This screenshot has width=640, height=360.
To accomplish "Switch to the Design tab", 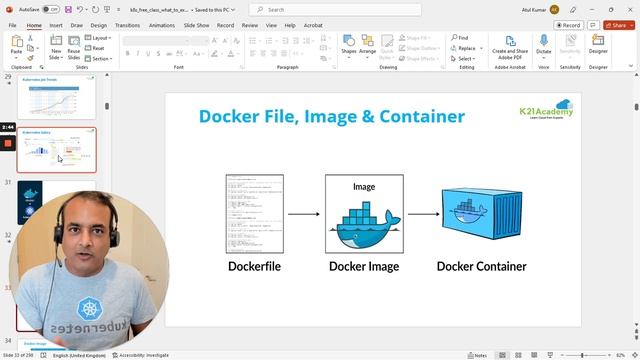I will (98, 25).
